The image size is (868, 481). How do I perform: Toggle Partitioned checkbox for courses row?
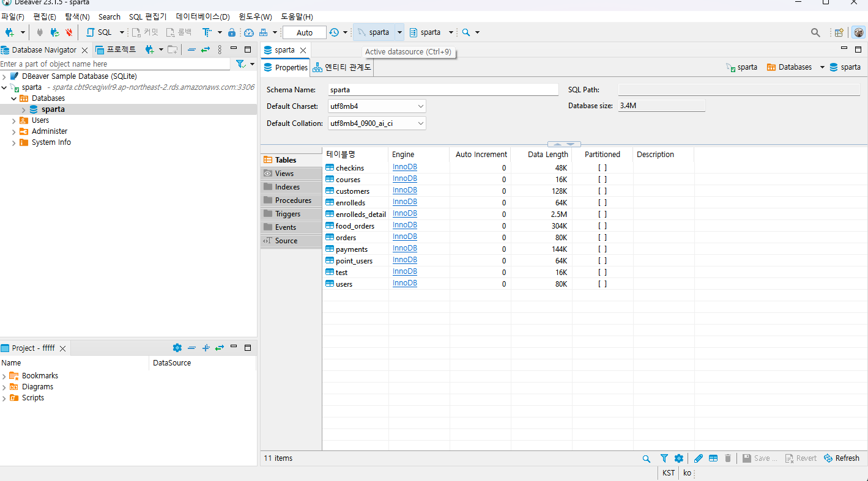pyautogui.click(x=603, y=179)
